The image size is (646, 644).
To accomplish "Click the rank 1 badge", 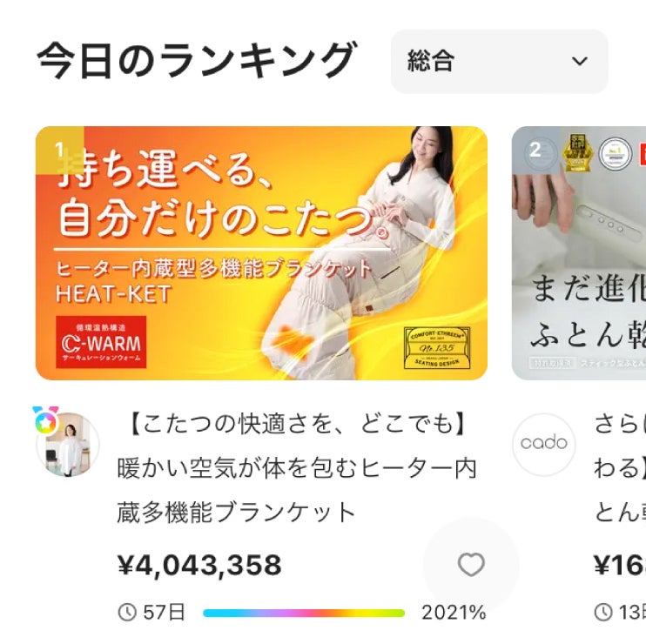I will (x=60, y=151).
